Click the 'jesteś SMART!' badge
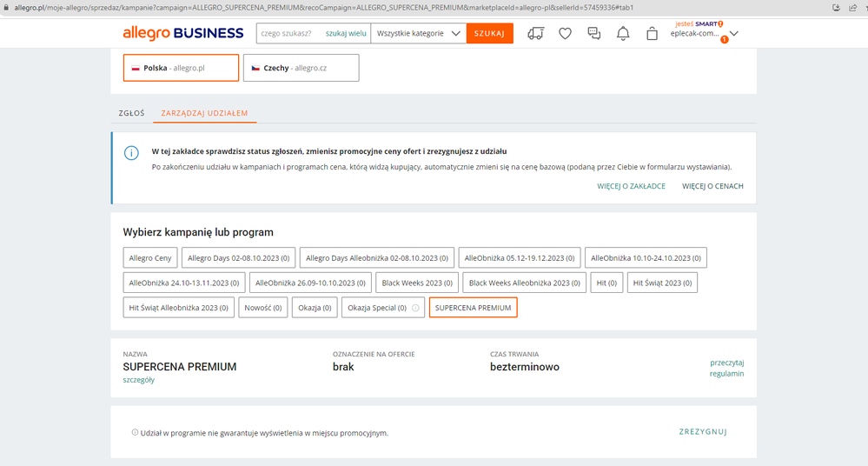The image size is (868, 466). pos(699,23)
